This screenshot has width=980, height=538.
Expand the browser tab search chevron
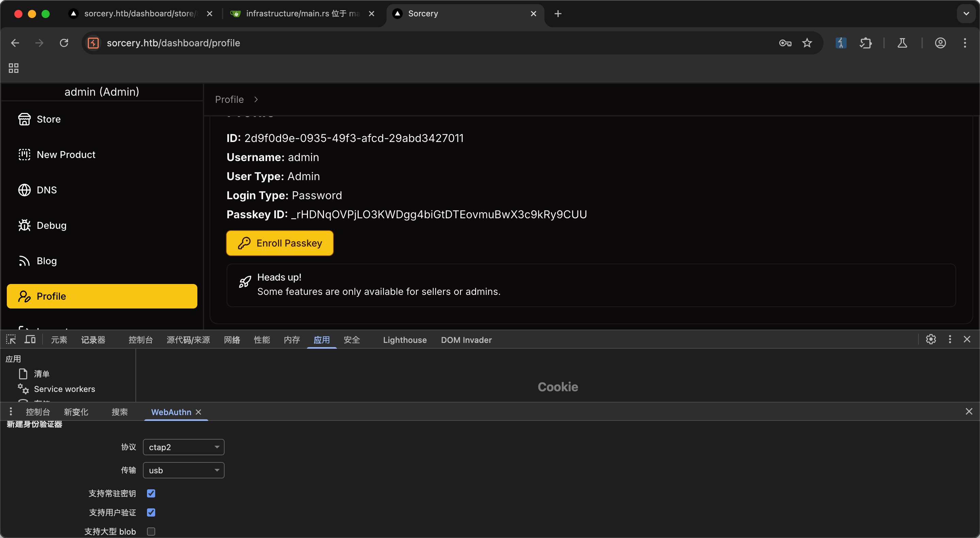(966, 14)
